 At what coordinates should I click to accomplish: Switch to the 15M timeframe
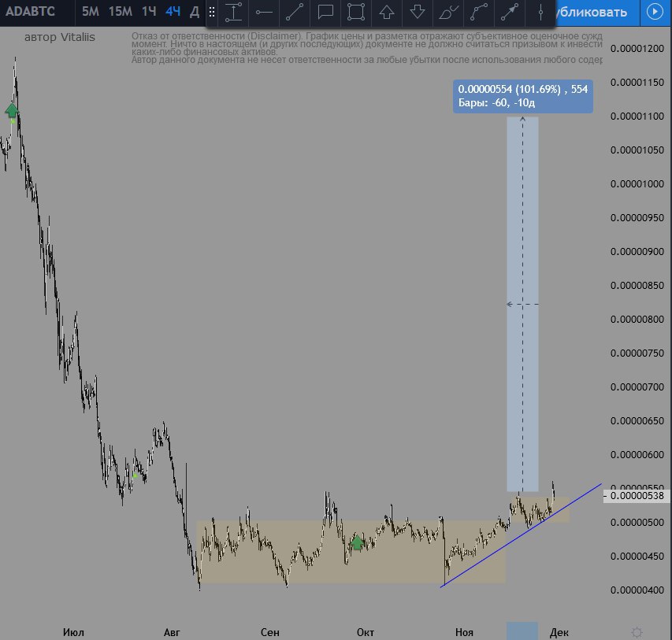121,11
